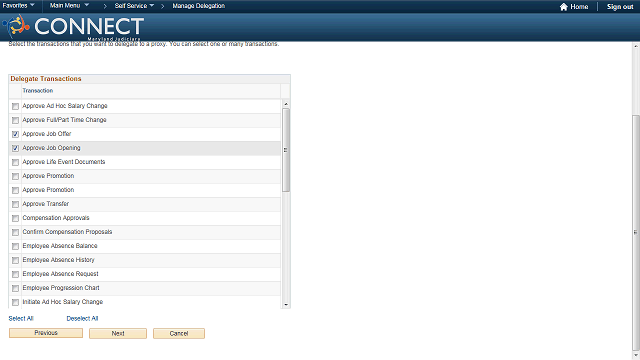Click the Transaction column header
This screenshot has width=640, height=360.
click(38, 91)
